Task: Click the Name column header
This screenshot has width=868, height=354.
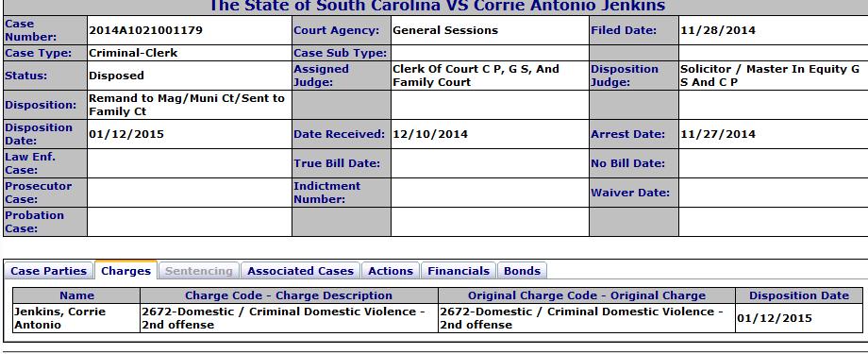Action: [77, 295]
